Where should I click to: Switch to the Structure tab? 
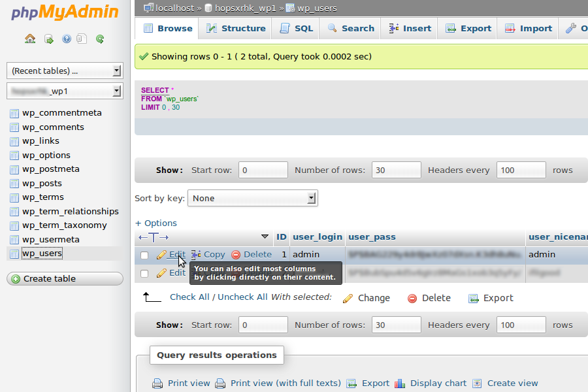236,29
